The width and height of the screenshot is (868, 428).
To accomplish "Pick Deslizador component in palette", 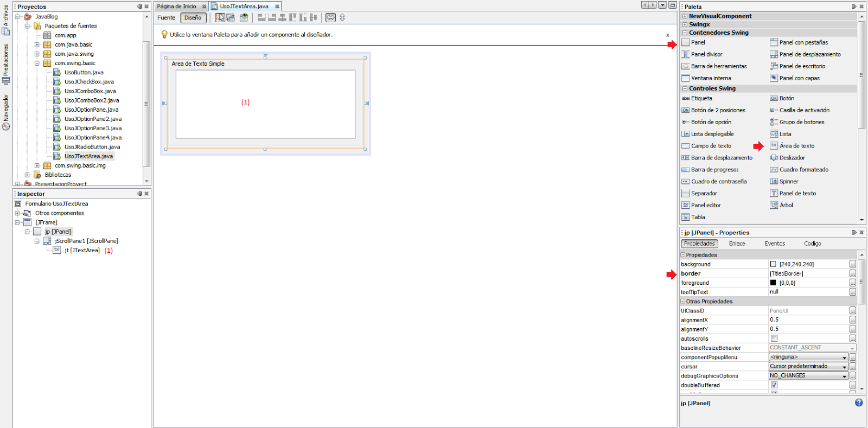I will coord(787,158).
